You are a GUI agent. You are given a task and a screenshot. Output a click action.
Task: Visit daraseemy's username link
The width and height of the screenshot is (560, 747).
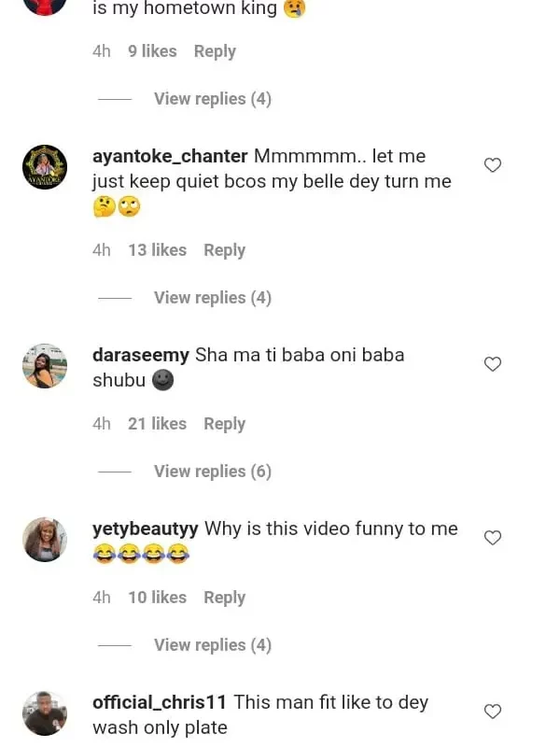pyautogui.click(x=141, y=355)
